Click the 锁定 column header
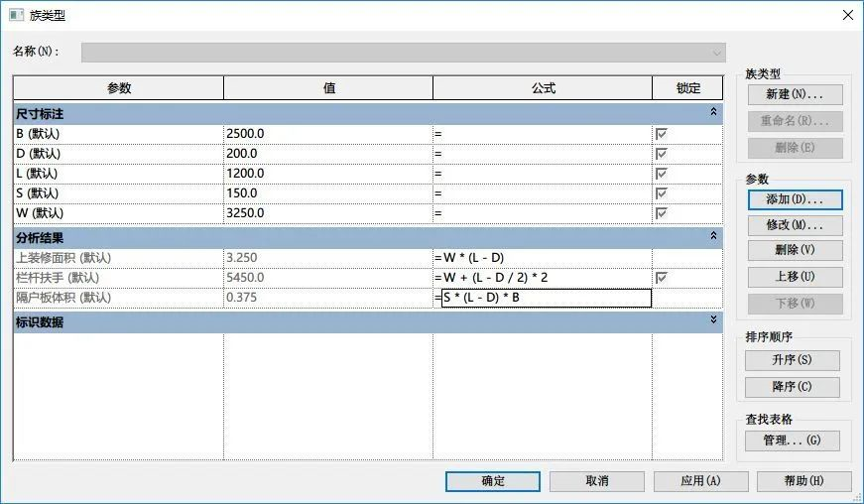864x504 pixels. tap(687, 88)
